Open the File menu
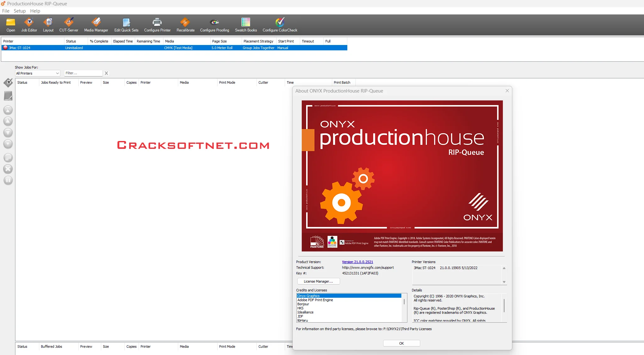 6,11
